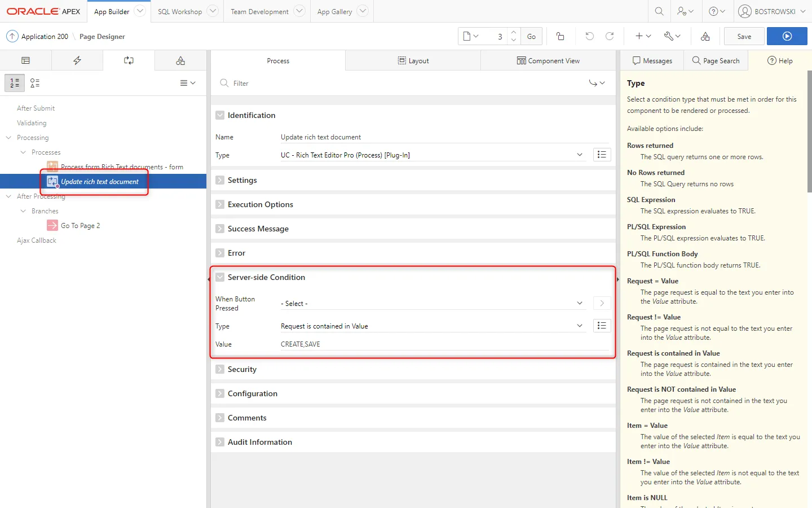
Task: Switch to the Layout tab
Action: pyautogui.click(x=413, y=60)
